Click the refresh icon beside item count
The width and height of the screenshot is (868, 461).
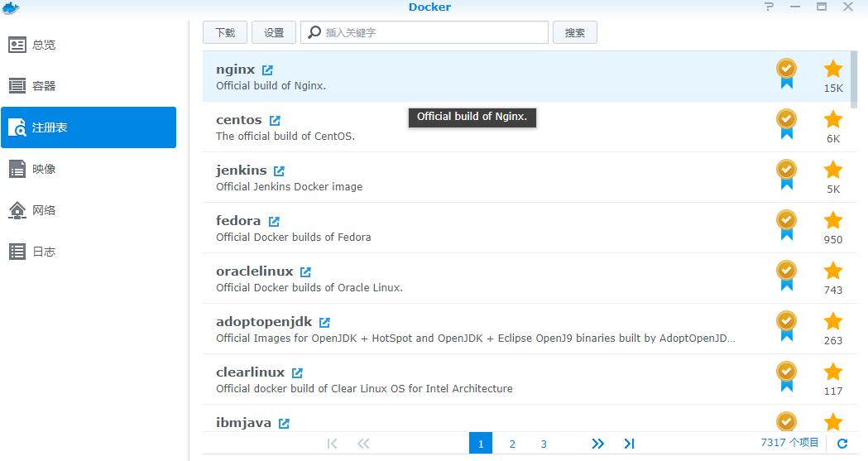tap(842, 444)
